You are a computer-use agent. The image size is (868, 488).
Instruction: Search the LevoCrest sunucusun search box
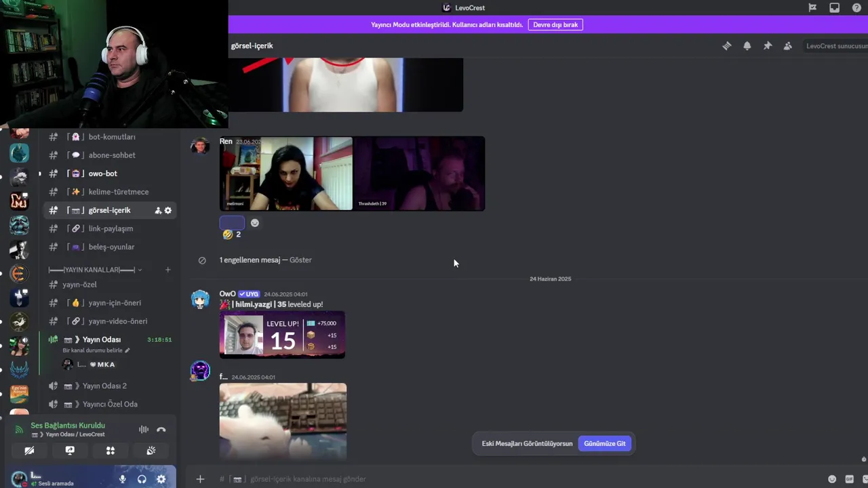tap(835, 46)
